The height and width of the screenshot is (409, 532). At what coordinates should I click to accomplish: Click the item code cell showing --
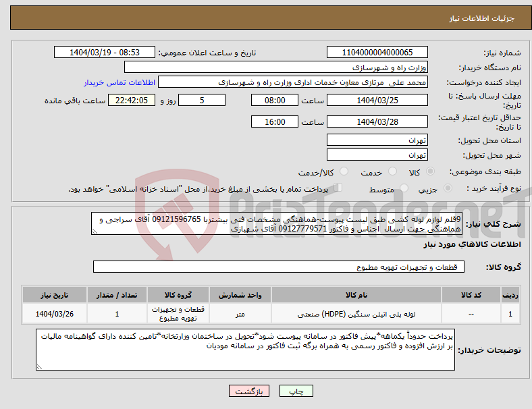471,314
